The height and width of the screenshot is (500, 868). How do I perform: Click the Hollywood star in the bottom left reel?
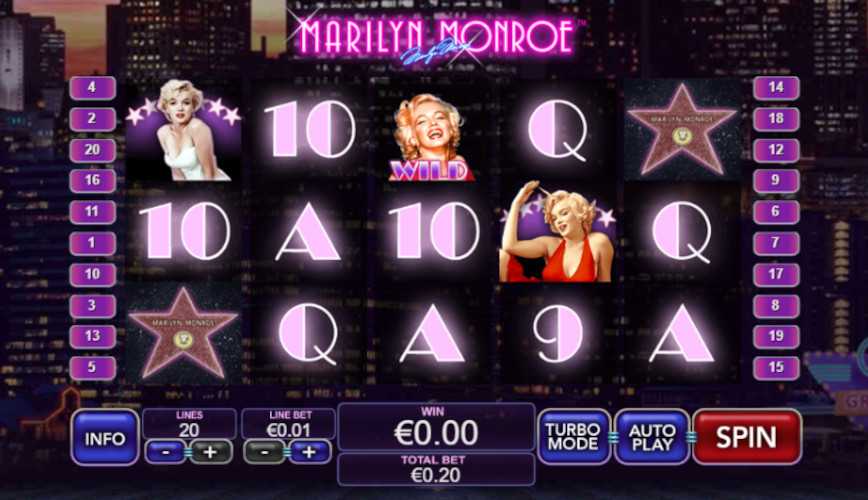(183, 333)
